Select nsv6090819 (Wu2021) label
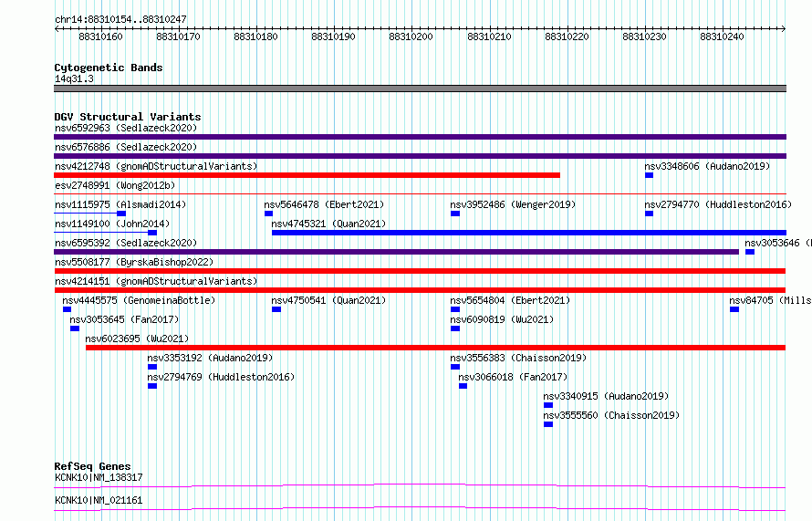Image resolution: width=812 pixels, height=521 pixels. (x=502, y=319)
